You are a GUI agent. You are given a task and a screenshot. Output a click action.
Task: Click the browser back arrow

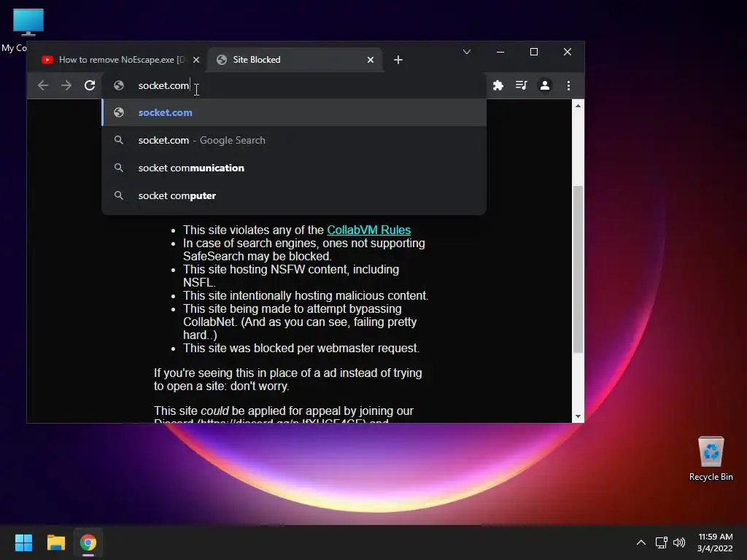pyautogui.click(x=43, y=86)
